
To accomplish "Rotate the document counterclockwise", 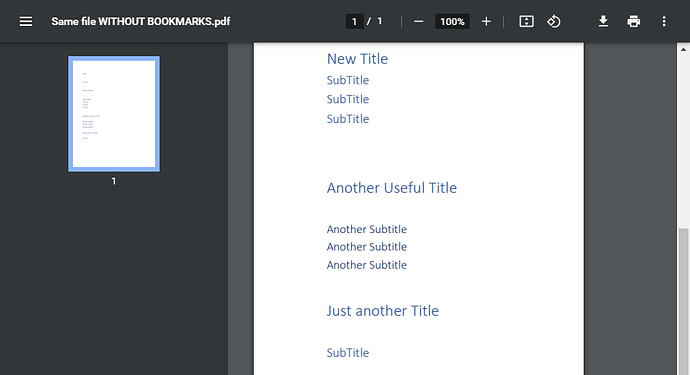I will point(554,22).
